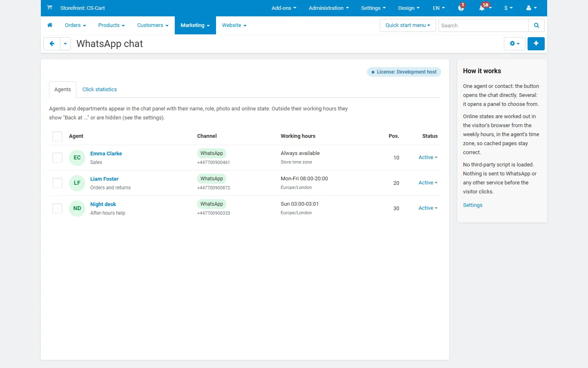Image resolution: width=588 pixels, height=368 pixels.
Task: Click the icon with red badge 1
Action: point(461,8)
